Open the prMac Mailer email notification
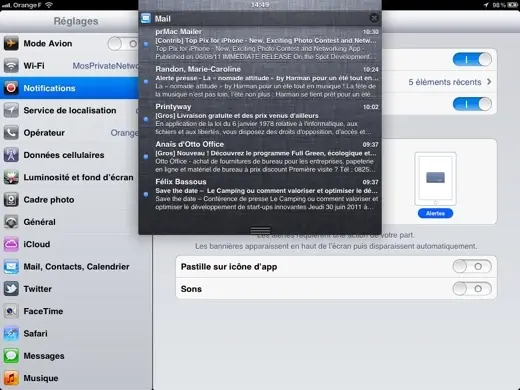Viewport: 520px width, 390px height. (260, 44)
